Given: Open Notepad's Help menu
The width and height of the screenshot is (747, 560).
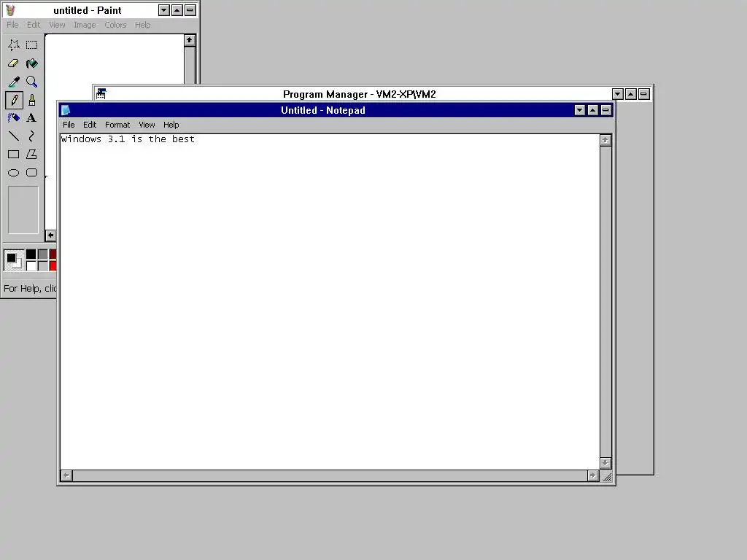Looking at the screenshot, I should [x=171, y=125].
